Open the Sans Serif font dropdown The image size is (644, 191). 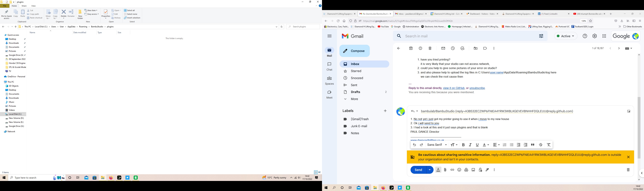[x=437, y=145]
